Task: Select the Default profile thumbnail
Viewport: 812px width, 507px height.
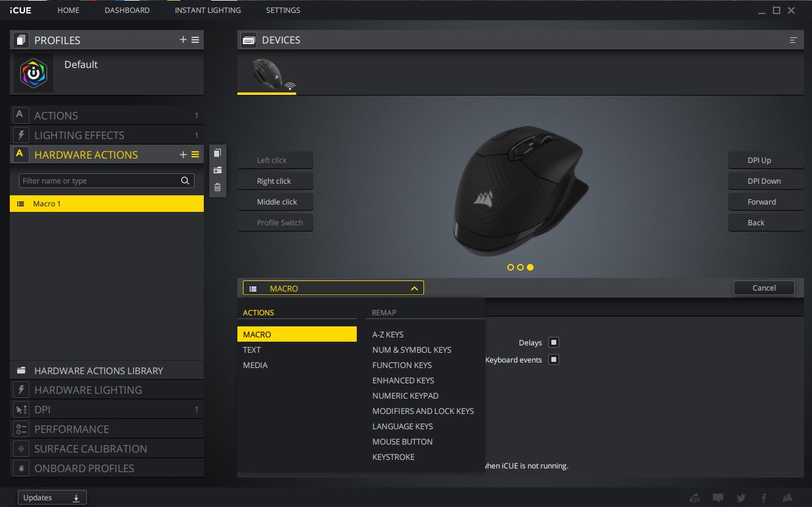Action: coord(34,73)
